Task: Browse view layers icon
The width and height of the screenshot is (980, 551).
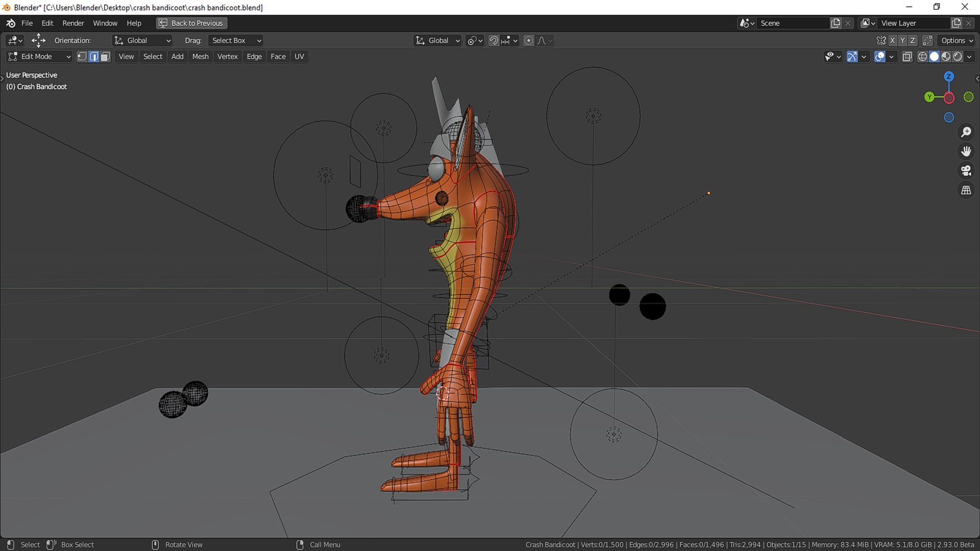Action: (x=868, y=23)
